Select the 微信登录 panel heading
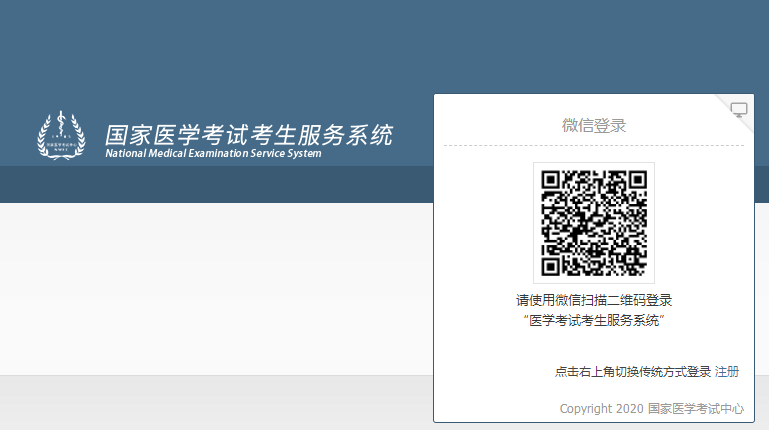 [x=593, y=125]
